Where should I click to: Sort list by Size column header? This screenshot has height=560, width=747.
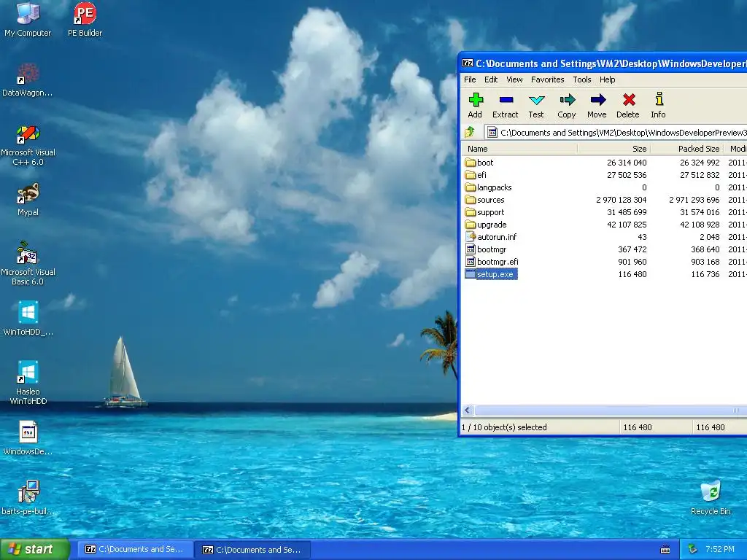[614, 149]
